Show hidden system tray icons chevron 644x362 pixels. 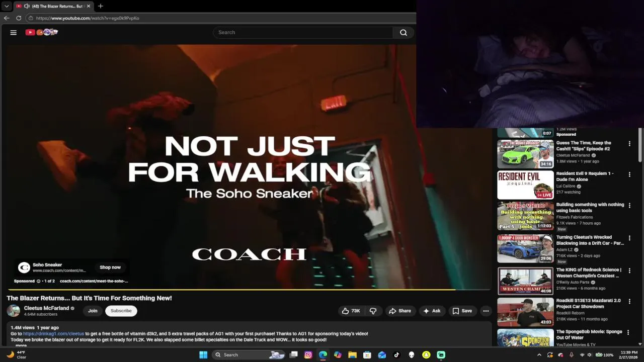(x=539, y=355)
